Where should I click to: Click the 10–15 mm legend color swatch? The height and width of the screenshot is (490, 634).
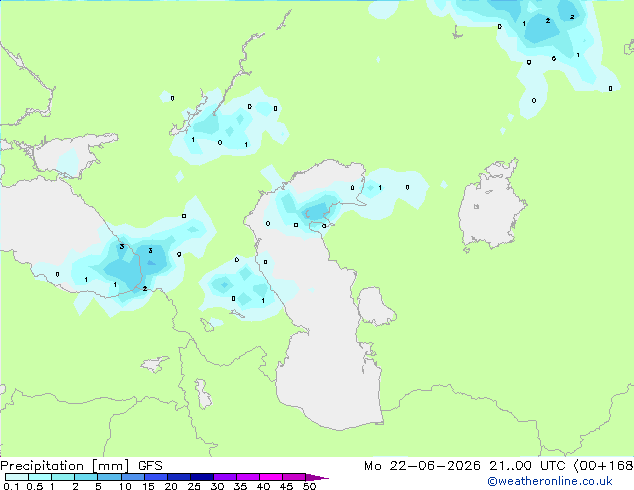coord(132,477)
